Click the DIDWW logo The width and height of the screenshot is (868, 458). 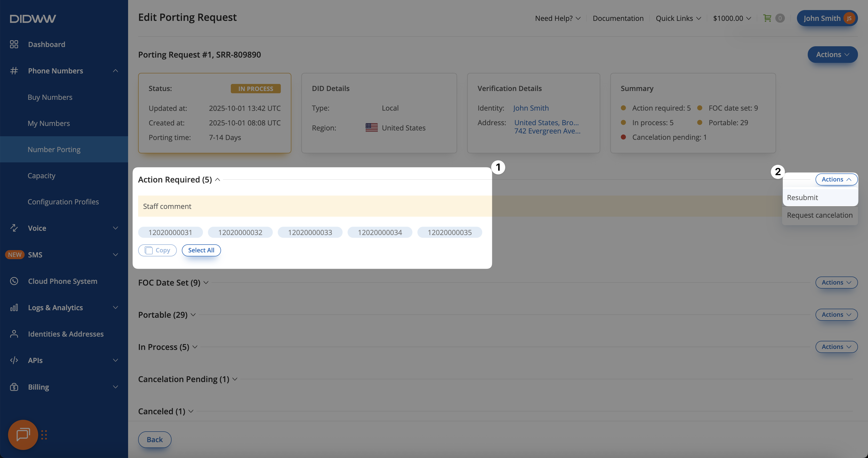click(x=33, y=19)
